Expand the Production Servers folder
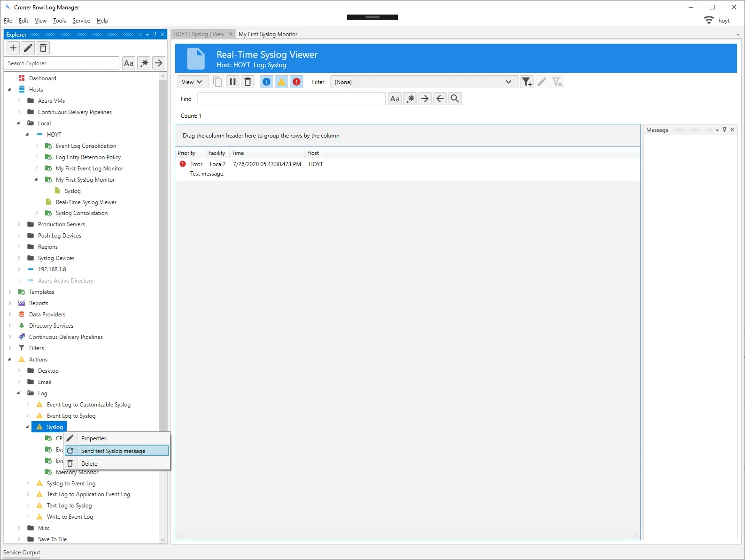The width and height of the screenshot is (745, 560). (x=19, y=224)
